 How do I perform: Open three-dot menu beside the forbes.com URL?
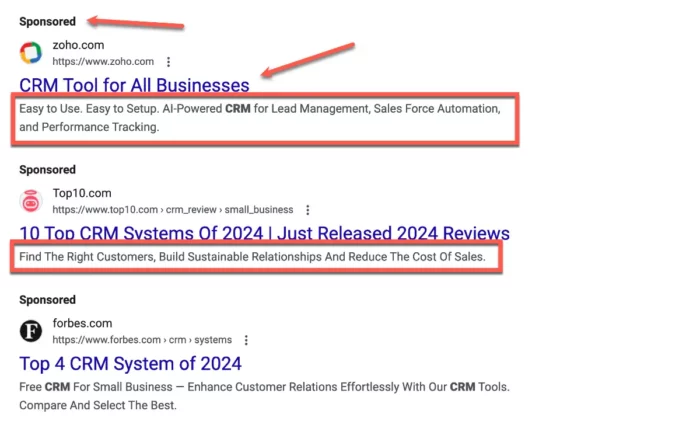[x=246, y=340]
